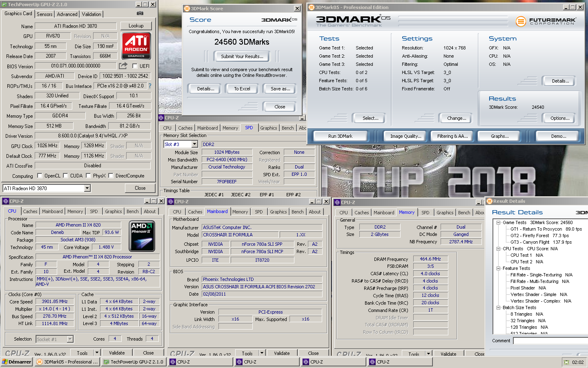
Task: Open the ATI Radeon HD 3870 GPU dropdown
Action: (x=87, y=188)
